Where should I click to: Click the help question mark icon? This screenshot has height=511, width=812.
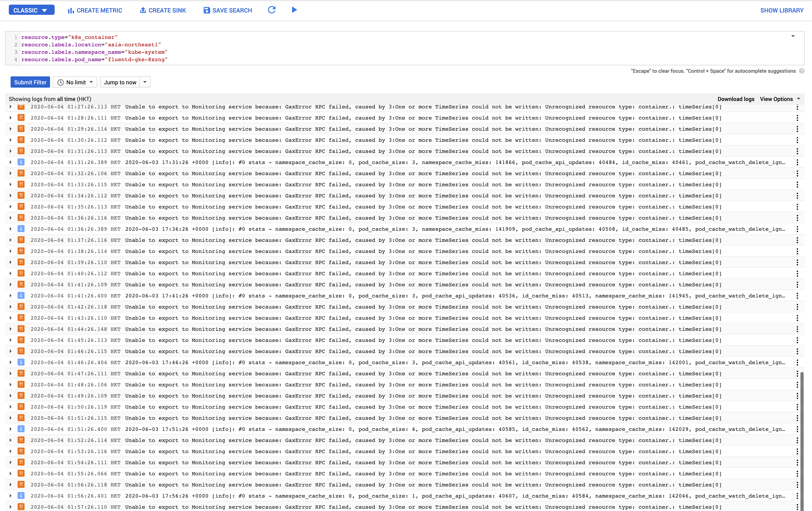[802, 71]
